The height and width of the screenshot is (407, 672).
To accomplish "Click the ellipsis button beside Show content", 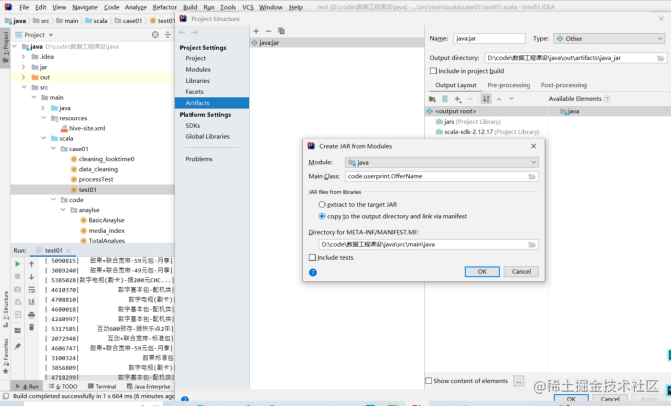I will [519, 381].
